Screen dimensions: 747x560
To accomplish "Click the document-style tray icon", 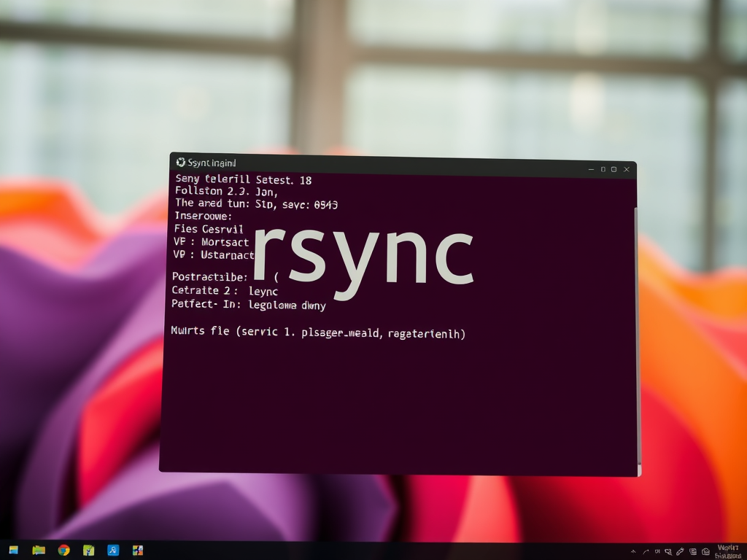I will pos(693,551).
